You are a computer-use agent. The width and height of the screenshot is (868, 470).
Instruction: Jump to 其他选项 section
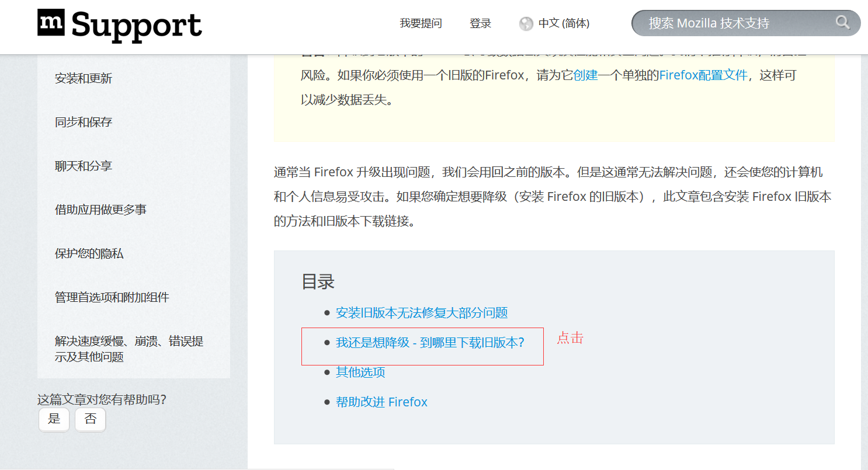coord(360,372)
